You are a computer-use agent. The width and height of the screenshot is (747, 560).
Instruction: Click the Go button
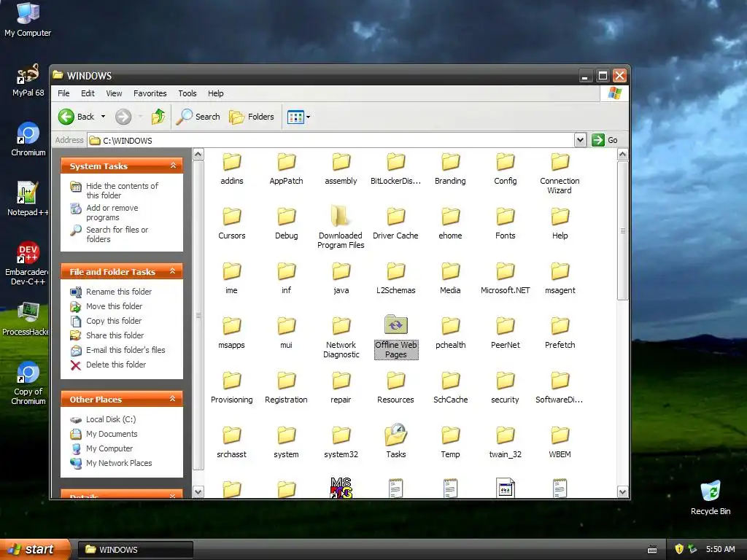click(605, 140)
